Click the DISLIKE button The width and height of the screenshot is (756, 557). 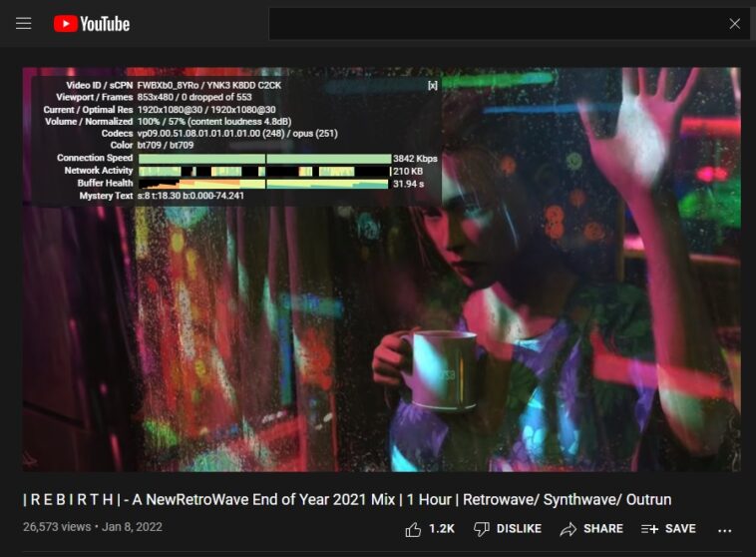tap(508, 529)
